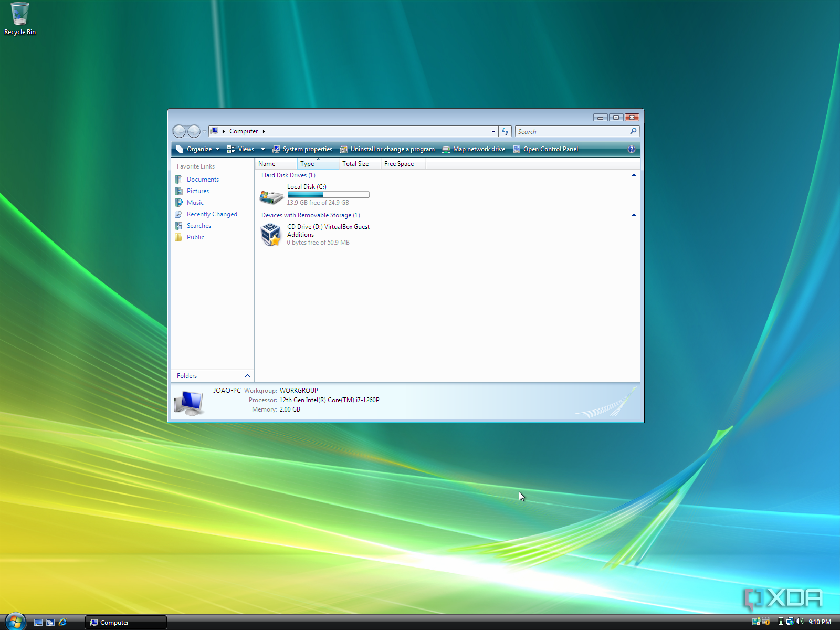This screenshot has width=840, height=630.
Task: Click the Forward navigation arrow button
Action: 194,131
